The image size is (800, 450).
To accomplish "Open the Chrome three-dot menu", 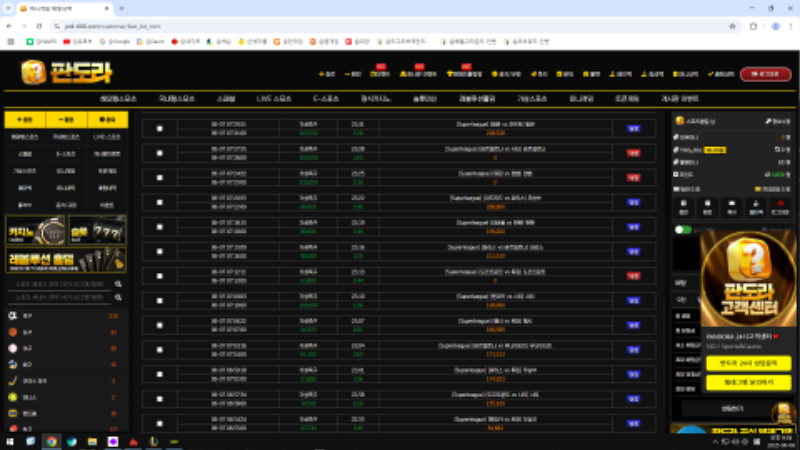I will [x=789, y=24].
